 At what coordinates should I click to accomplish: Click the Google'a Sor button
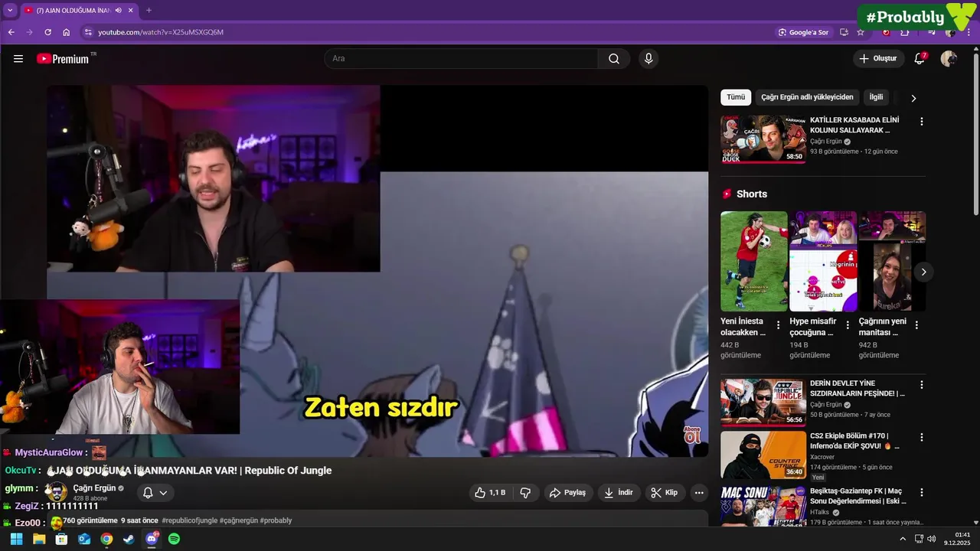pyautogui.click(x=803, y=32)
